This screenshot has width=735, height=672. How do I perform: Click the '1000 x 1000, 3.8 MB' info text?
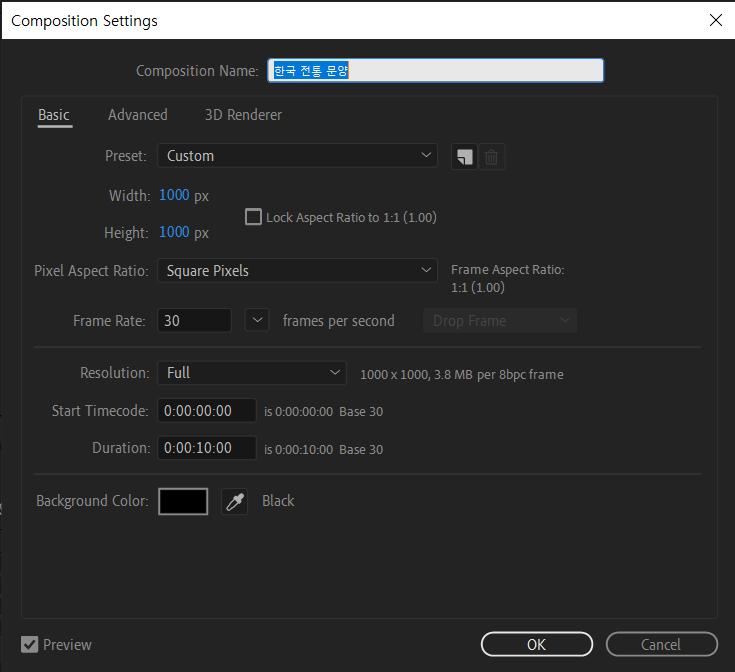(x=462, y=374)
